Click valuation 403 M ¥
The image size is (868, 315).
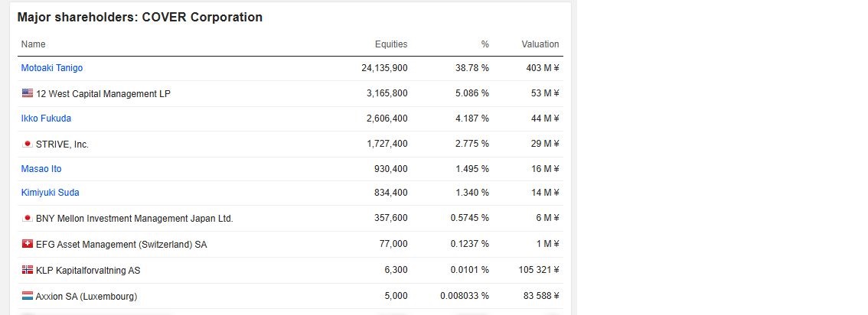pos(543,68)
